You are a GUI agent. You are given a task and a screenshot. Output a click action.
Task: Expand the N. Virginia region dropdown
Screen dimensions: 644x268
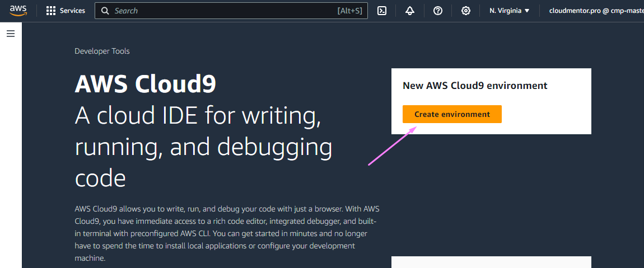pyautogui.click(x=508, y=11)
